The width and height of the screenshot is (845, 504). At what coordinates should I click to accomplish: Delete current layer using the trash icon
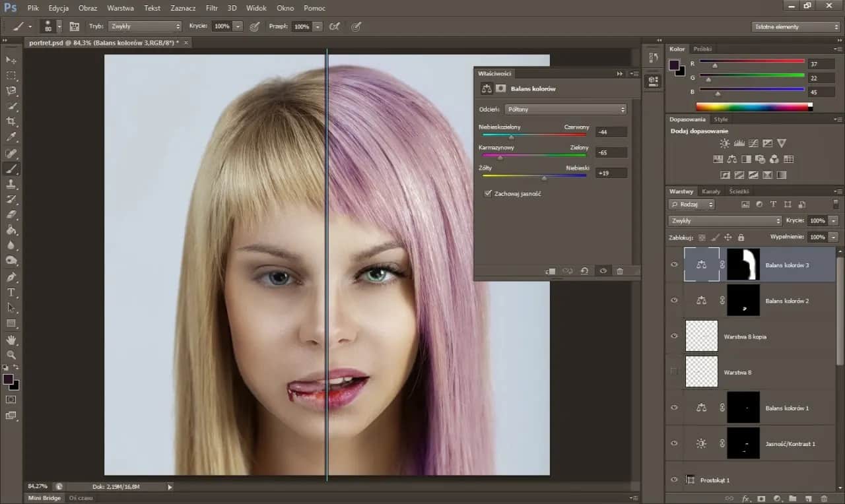(x=824, y=497)
